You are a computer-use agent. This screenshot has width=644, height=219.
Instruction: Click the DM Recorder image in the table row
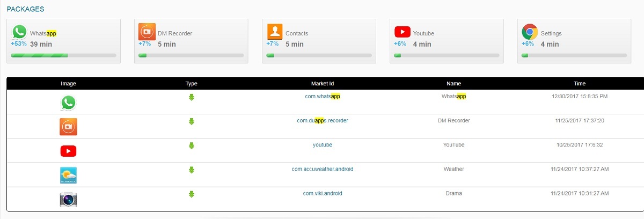pyautogui.click(x=68, y=127)
